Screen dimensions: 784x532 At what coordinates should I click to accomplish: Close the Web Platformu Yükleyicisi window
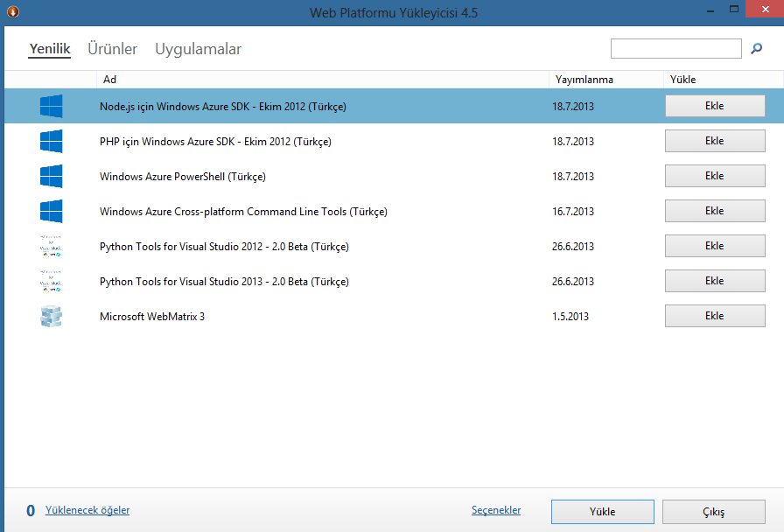pyautogui.click(x=765, y=9)
